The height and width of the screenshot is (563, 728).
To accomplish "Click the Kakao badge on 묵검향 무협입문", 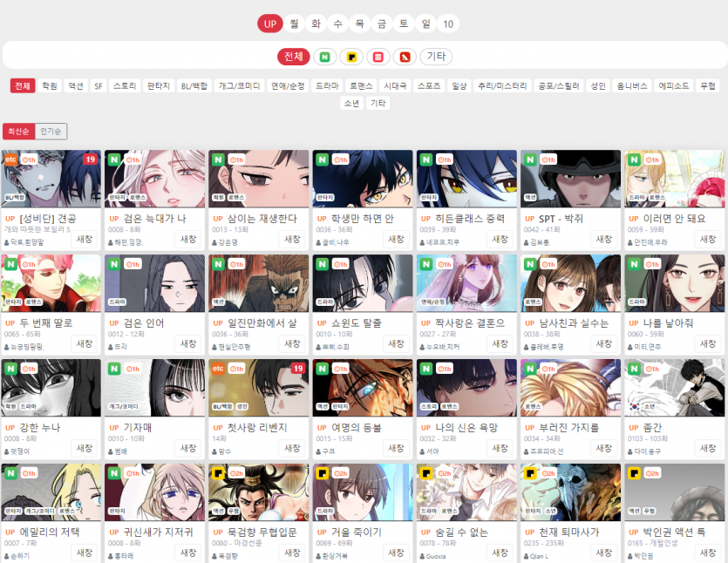I will pos(217,473).
